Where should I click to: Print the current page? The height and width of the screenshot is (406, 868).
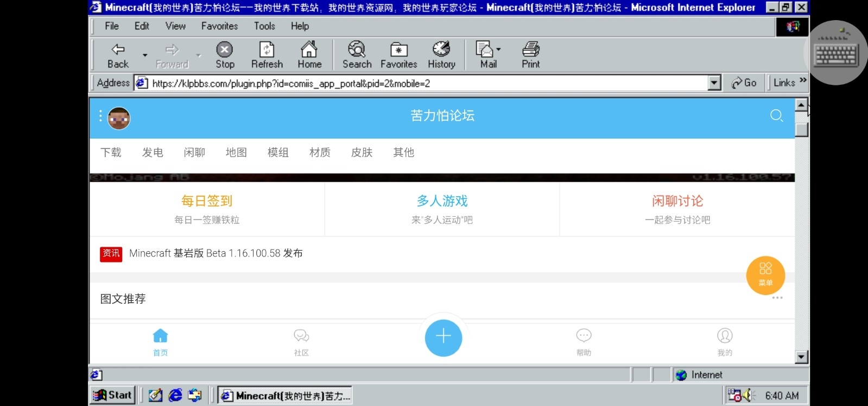tap(531, 55)
